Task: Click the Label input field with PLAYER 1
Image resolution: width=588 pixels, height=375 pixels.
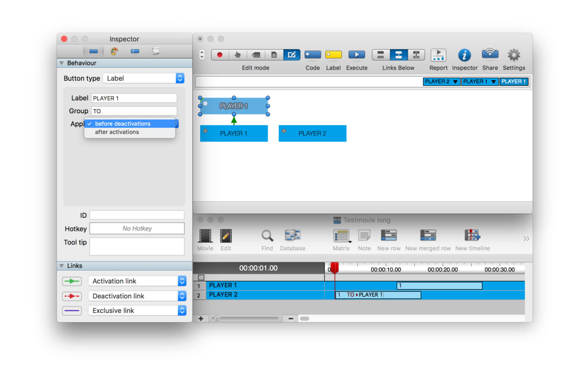Action: [x=134, y=98]
